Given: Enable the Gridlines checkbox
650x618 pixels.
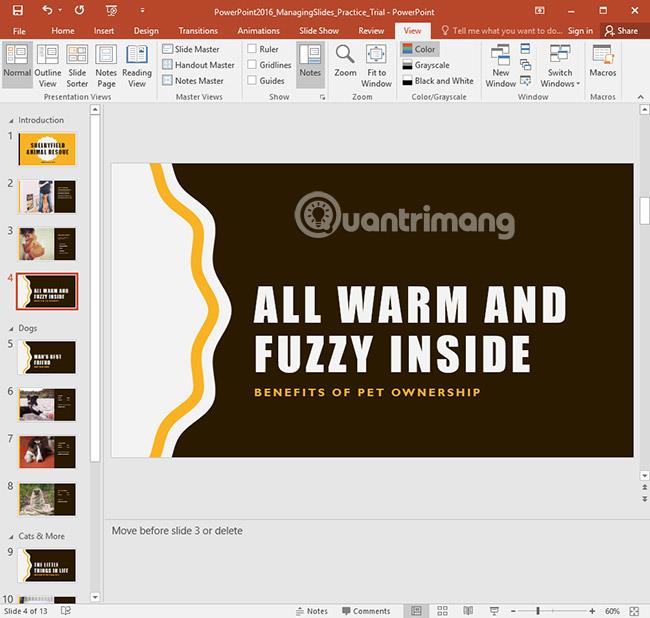Looking at the screenshot, I should pyautogui.click(x=252, y=65).
